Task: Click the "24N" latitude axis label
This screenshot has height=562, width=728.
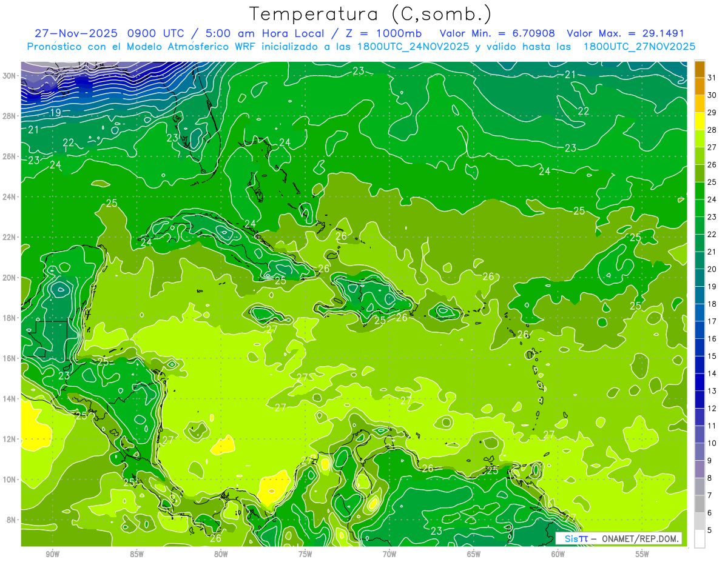Action: pos(9,196)
